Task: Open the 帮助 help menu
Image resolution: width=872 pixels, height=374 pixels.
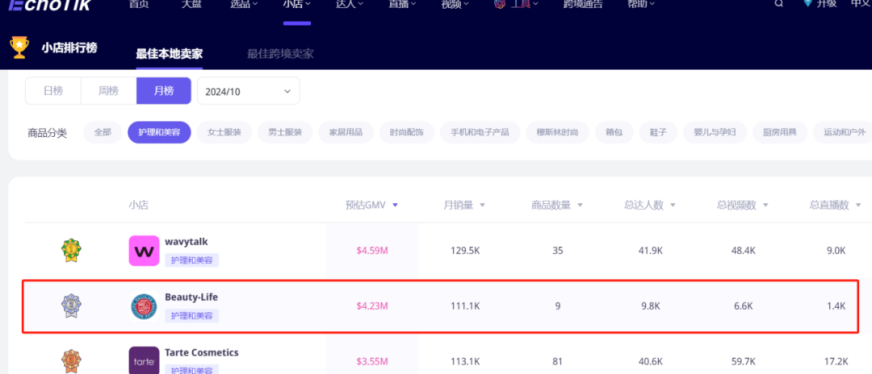Action: coord(640,4)
